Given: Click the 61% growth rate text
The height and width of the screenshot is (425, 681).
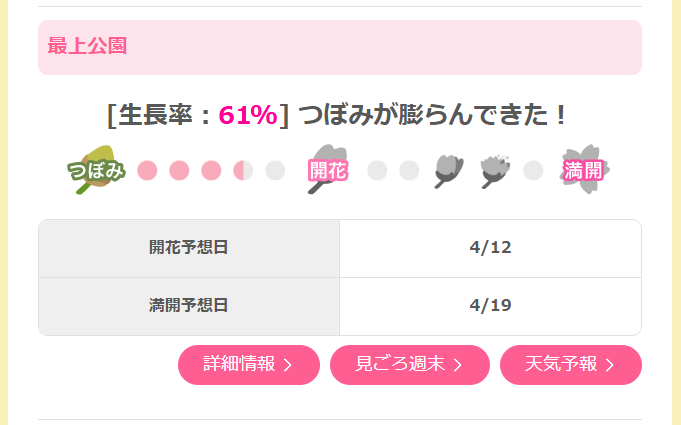Looking at the screenshot, I should pos(247,115).
